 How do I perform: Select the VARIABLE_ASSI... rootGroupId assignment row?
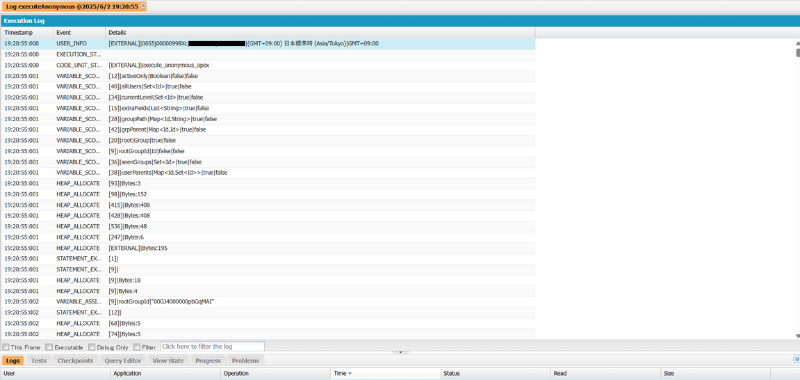[x=268, y=301]
